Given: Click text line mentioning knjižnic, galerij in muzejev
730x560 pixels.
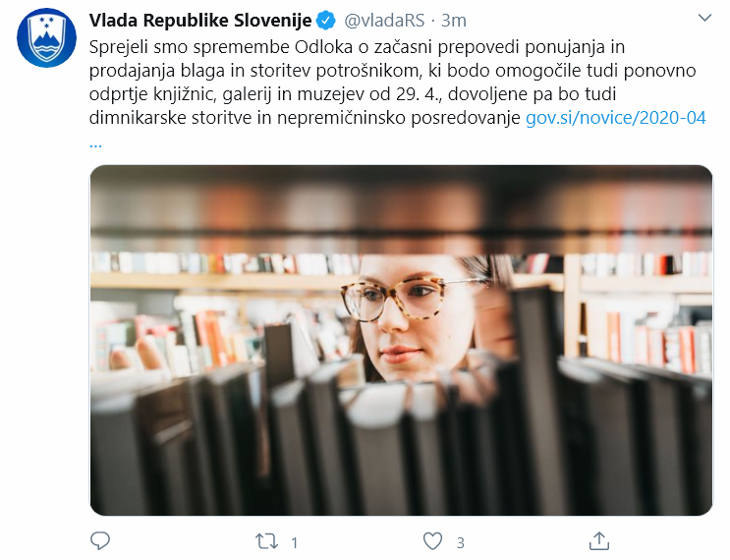Looking at the screenshot, I should (x=353, y=94).
